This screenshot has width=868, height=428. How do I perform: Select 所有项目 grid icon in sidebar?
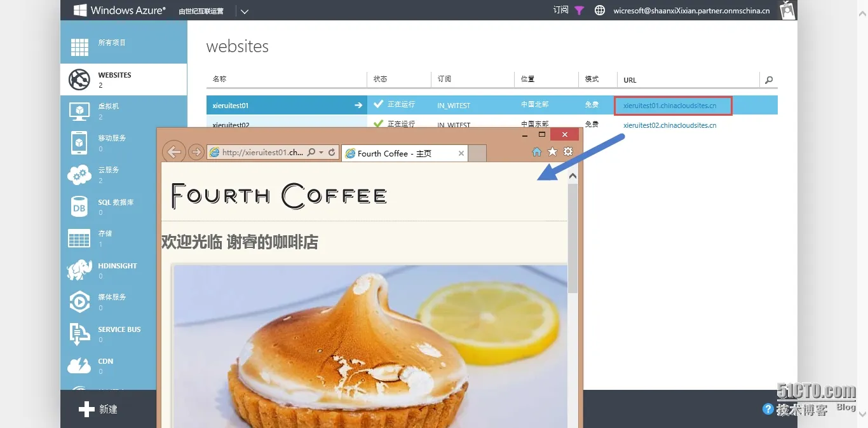(x=79, y=47)
